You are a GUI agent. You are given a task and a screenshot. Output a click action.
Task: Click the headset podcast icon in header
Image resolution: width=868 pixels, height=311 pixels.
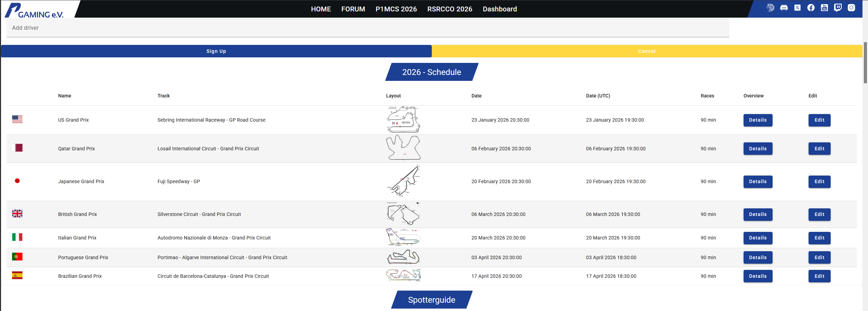point(770,8)
